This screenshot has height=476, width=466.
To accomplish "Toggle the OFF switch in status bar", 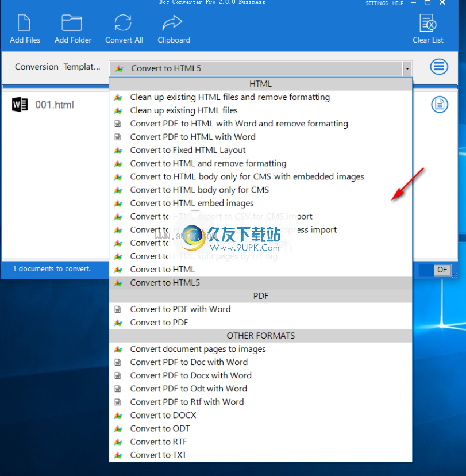I will coord(435,270).
